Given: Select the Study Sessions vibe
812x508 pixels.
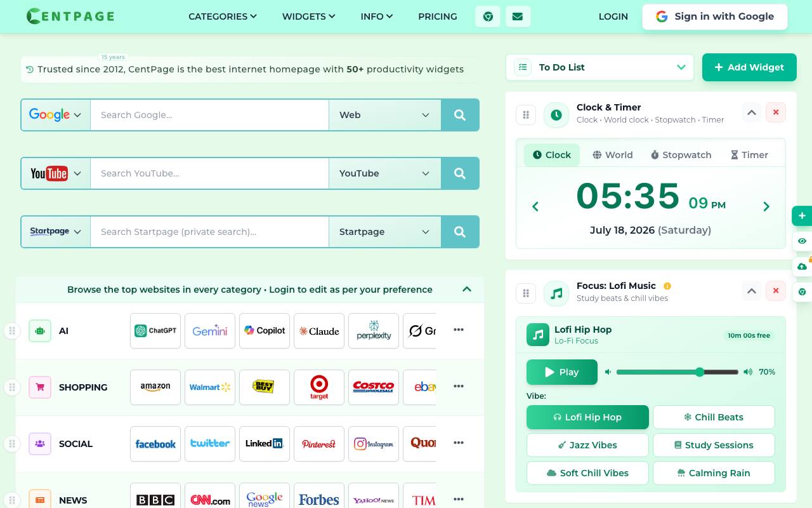Looking at the screenshot, I should [714, 445].
